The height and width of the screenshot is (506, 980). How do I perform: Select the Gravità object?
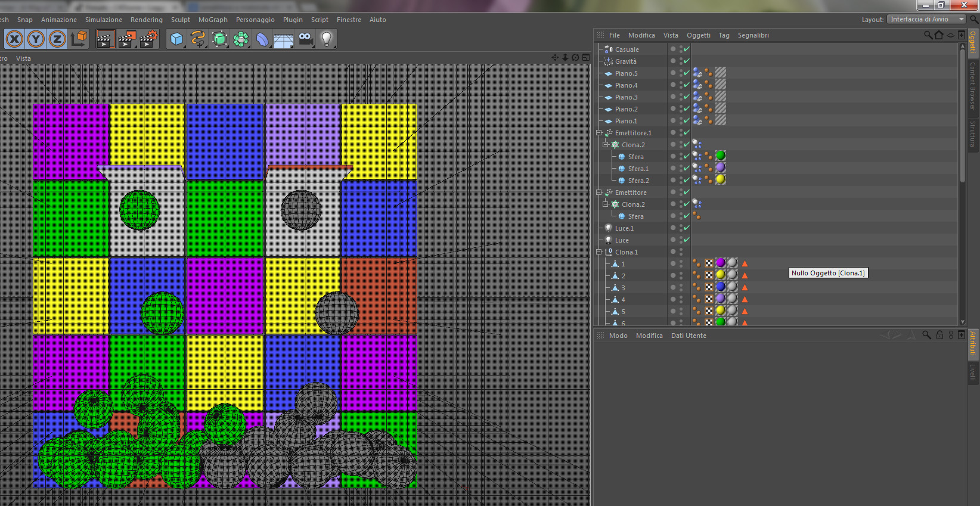point(625,61)
